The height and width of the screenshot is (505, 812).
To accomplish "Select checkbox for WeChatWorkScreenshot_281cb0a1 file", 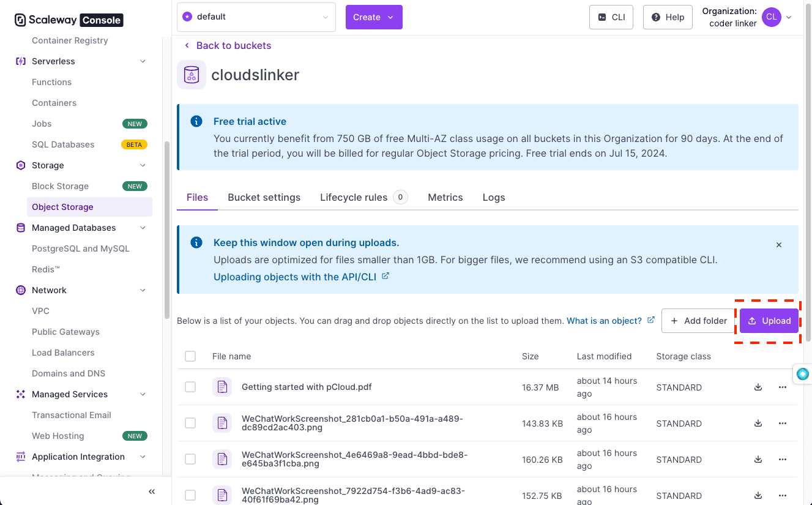I will coord(190,423).
